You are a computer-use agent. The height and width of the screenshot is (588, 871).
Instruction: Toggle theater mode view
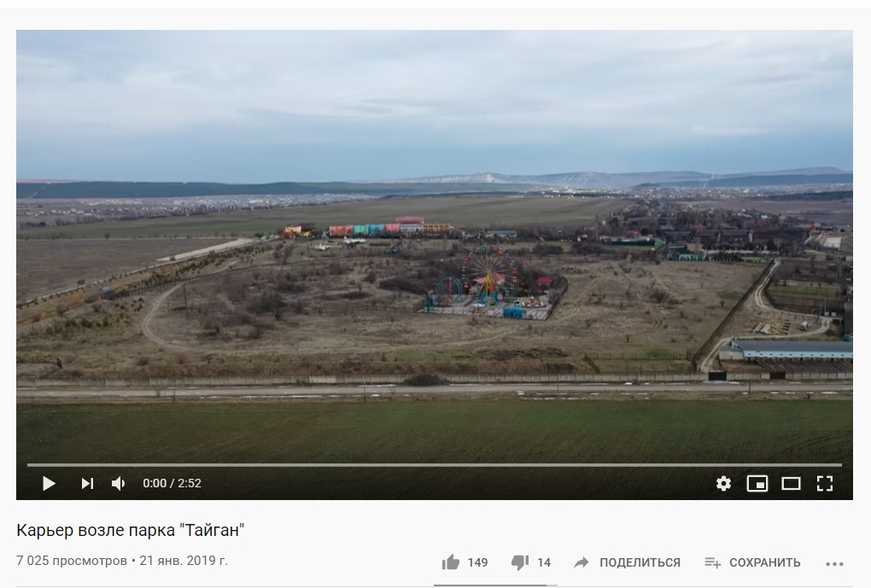pyautogui.click(x=791, y=484)
